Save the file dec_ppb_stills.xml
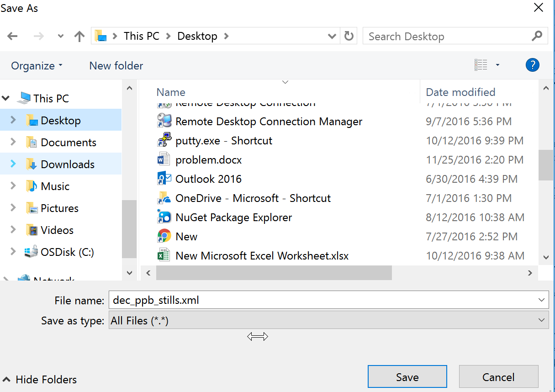The image size is (555, 392). coord(407,376)
